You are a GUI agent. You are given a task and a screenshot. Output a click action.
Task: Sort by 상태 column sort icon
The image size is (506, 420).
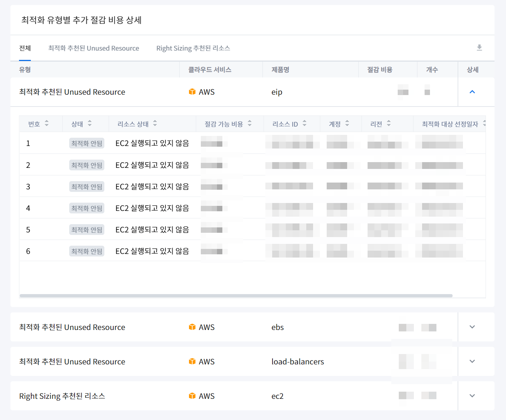(90, 124)
